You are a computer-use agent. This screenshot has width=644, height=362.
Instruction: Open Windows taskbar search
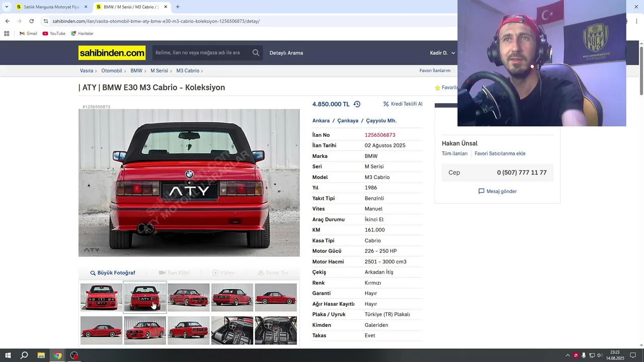(x=24, y=355)
